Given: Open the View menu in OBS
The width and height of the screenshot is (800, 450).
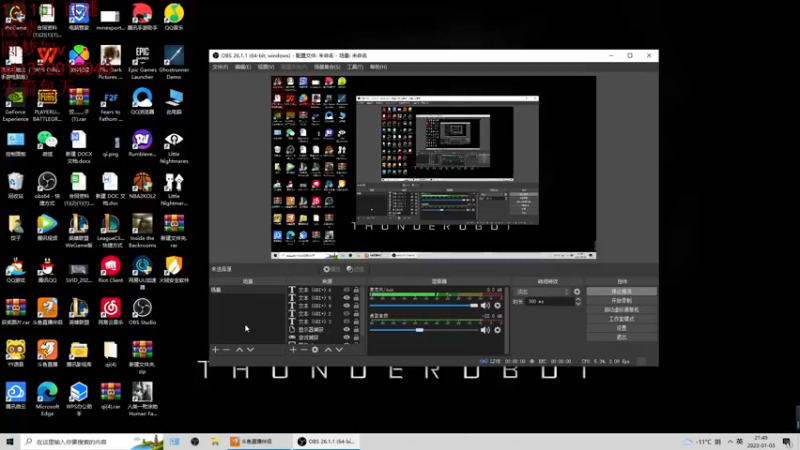Looking at the screenshot, I should coord(266,67).
